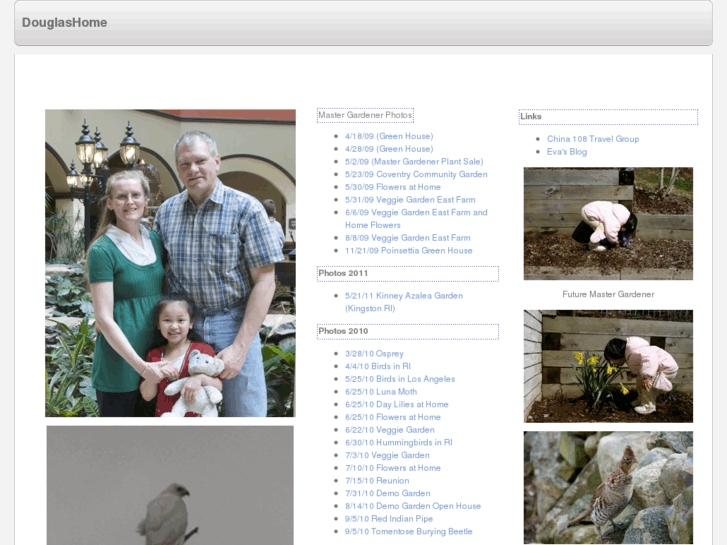
Task: Open the 3/28/10 Osprey photos link
Action: click(x=374, y=354)
